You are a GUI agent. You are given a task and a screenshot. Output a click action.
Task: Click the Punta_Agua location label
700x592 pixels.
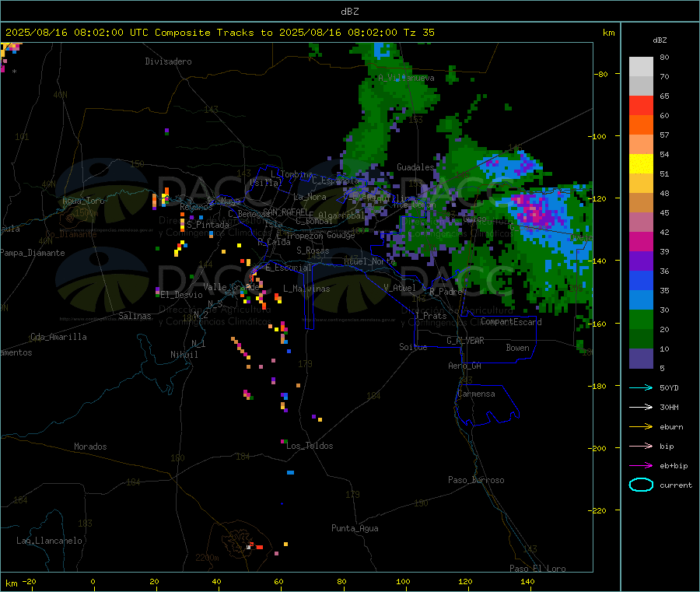tap(355, 528)
